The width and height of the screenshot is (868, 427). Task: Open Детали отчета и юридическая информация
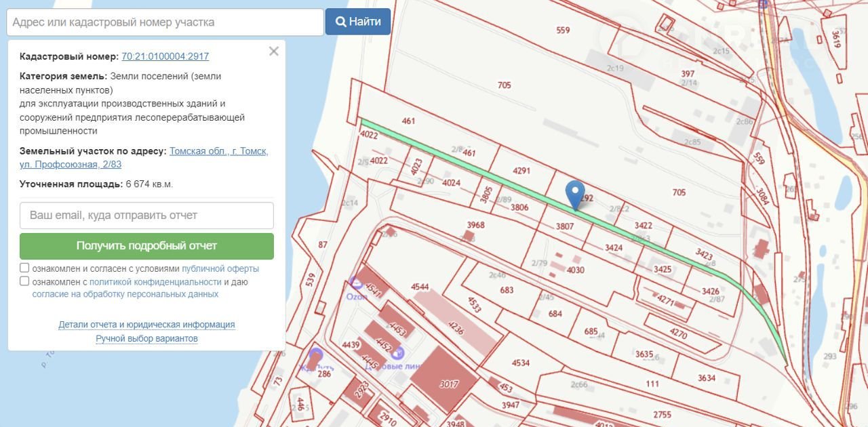[x=146, y=325]
